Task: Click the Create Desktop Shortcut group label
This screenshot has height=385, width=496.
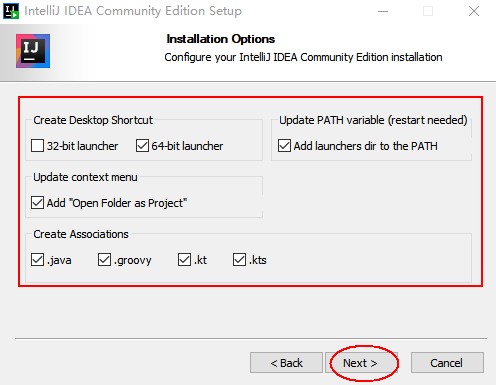Action: coord(93,120)
